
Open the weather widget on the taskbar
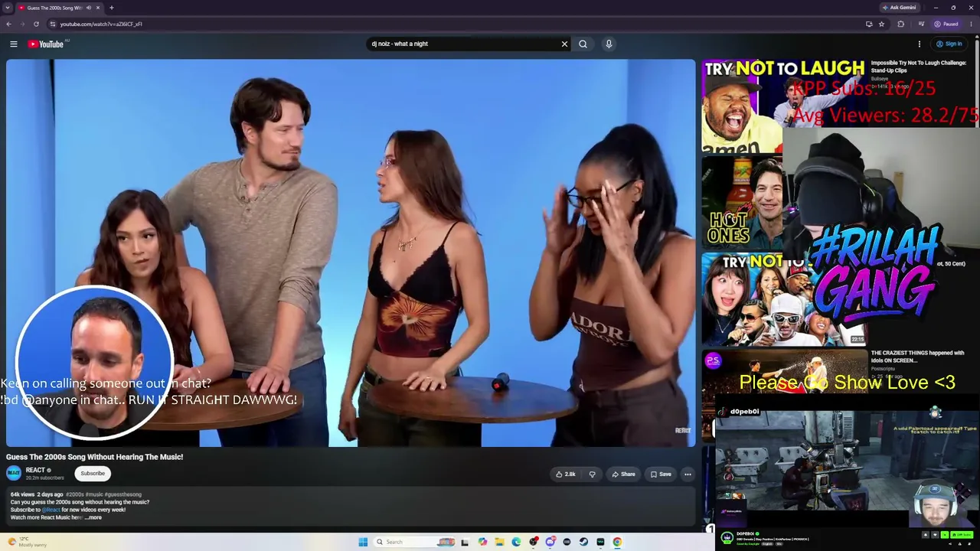[x=28, y=542]
